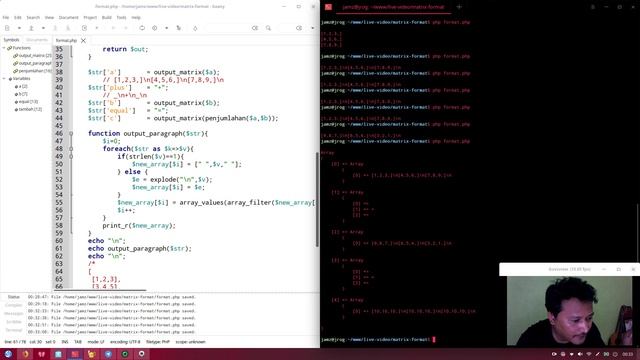Fold the function at line 46
The width and height of the screenshot is (640, 360).
[x=71, y=133]
